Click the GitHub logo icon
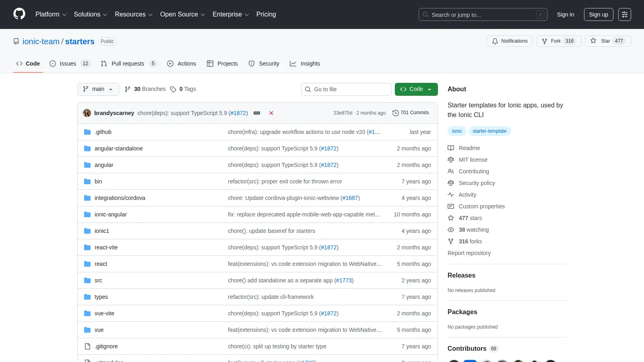Image resolution: width=644 pixels, height=362 pixels. point(19,14)
